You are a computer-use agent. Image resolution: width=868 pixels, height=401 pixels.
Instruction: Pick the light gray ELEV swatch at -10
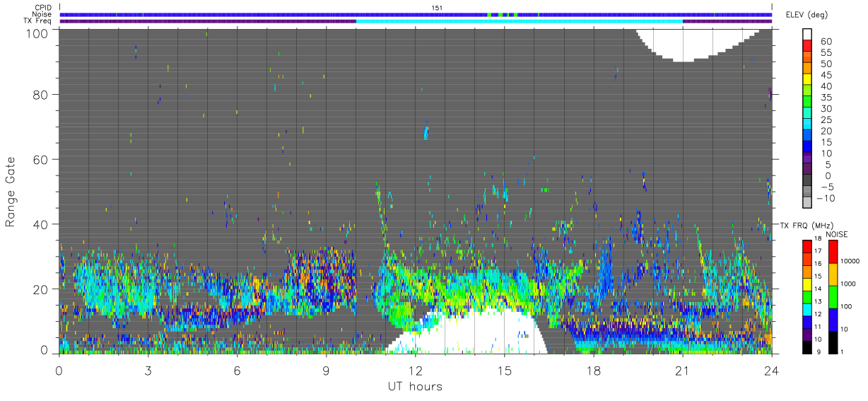807,203
